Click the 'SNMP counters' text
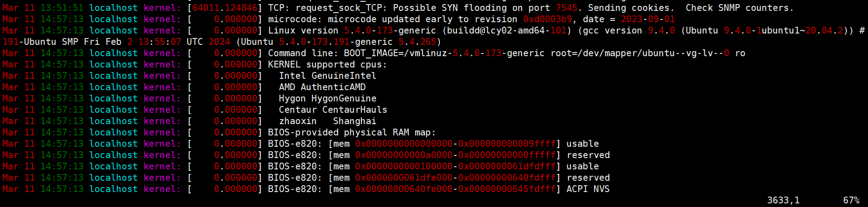 click(x=761, y=8)
